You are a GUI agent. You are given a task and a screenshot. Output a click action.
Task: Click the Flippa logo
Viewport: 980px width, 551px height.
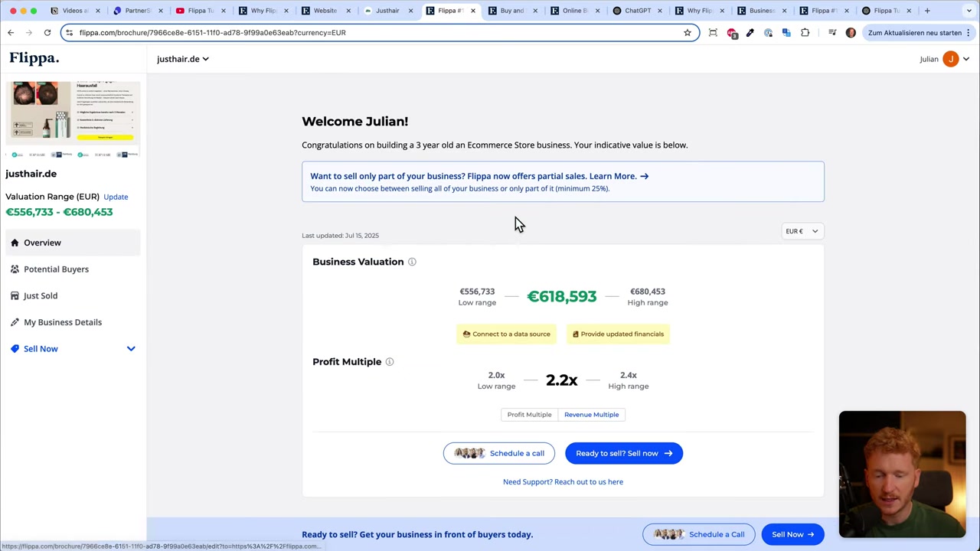34,58
